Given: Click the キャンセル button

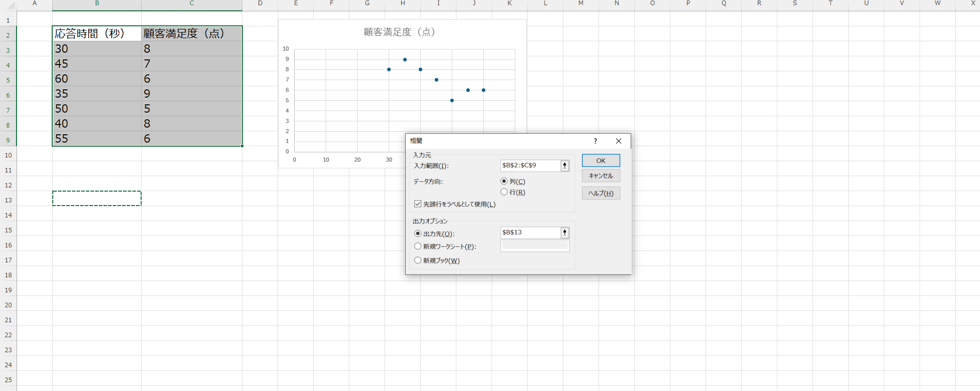Looking at the screenshot, I should 601,176.
